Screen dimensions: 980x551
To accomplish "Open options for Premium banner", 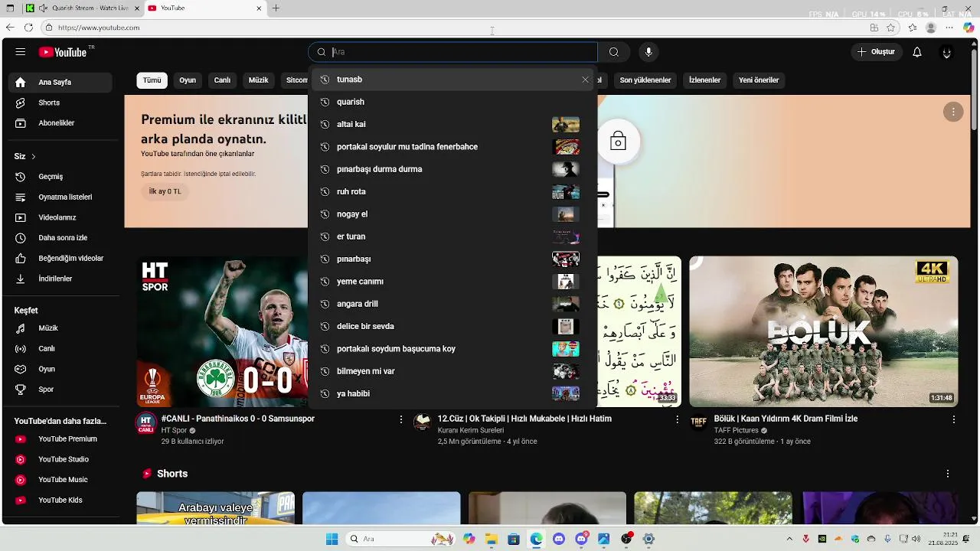I will tap(953, 112).
